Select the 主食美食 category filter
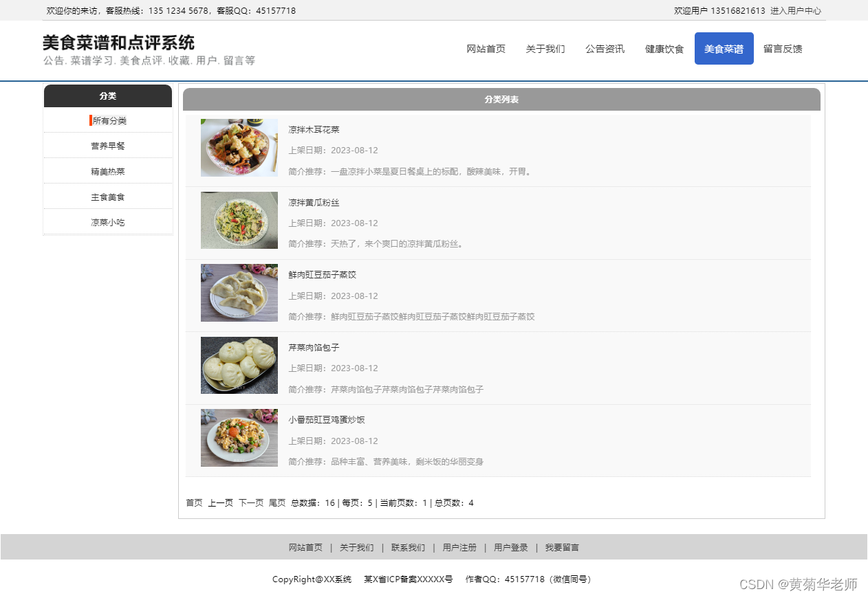This screenshot has width=868, height=598. tap(108, 197)
